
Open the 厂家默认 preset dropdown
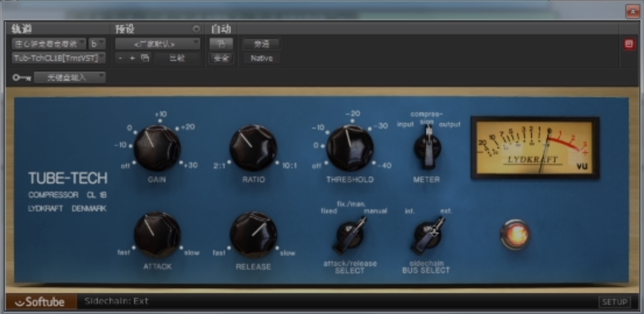click(157, 44)
